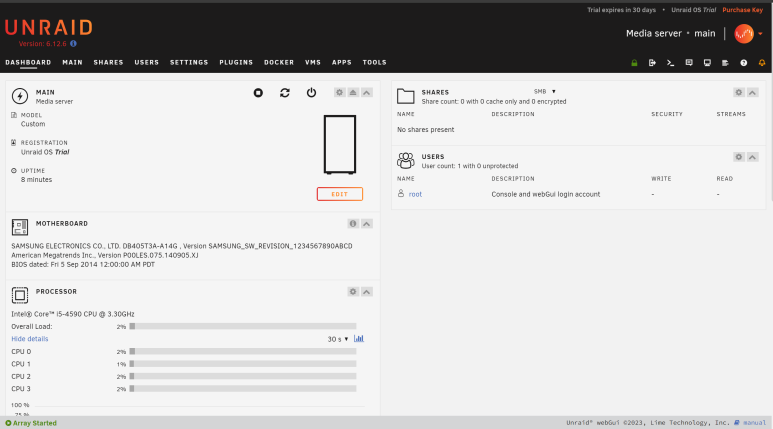The height and width of the screenshot is (429, 773).
Task: Open the help question mark icon
Action: coord(743,63)
